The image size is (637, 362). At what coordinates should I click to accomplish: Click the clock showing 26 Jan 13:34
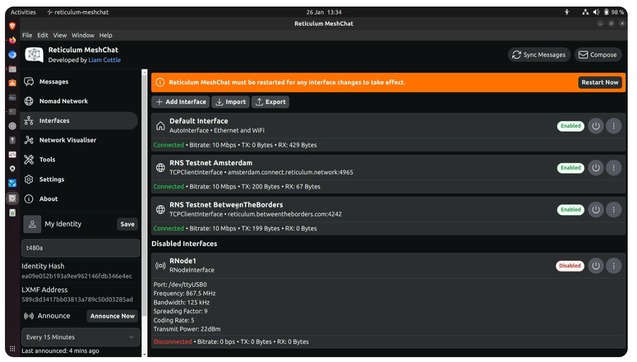324,12
